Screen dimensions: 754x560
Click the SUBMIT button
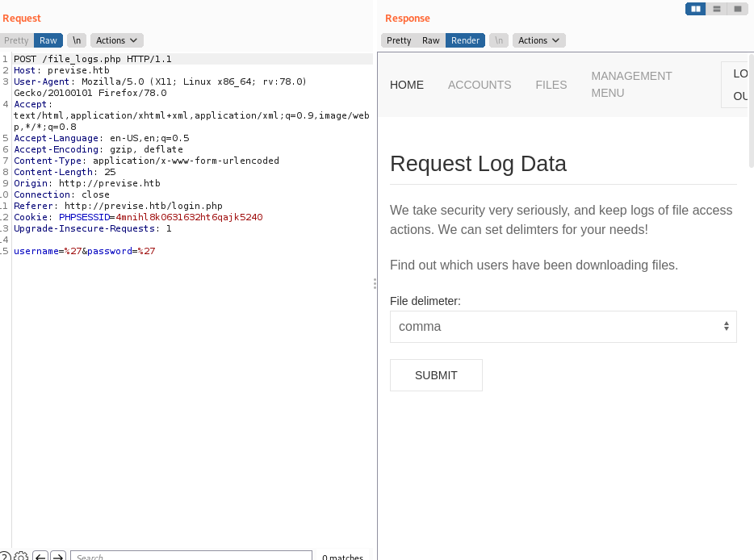pyautogui.click(x=436, y=375)
